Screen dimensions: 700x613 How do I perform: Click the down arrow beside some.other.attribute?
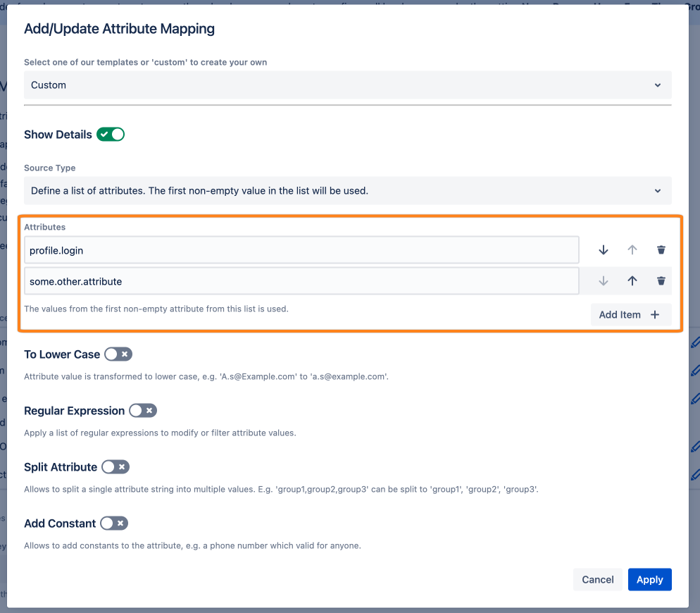click(604, 281)
